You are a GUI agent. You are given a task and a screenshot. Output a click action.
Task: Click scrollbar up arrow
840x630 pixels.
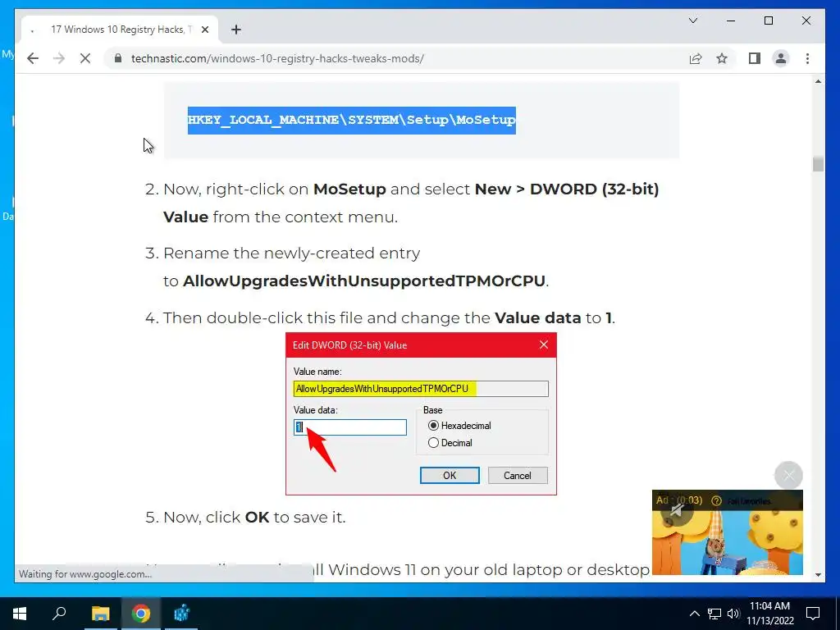pyautogui.click(x=818, y=81)
